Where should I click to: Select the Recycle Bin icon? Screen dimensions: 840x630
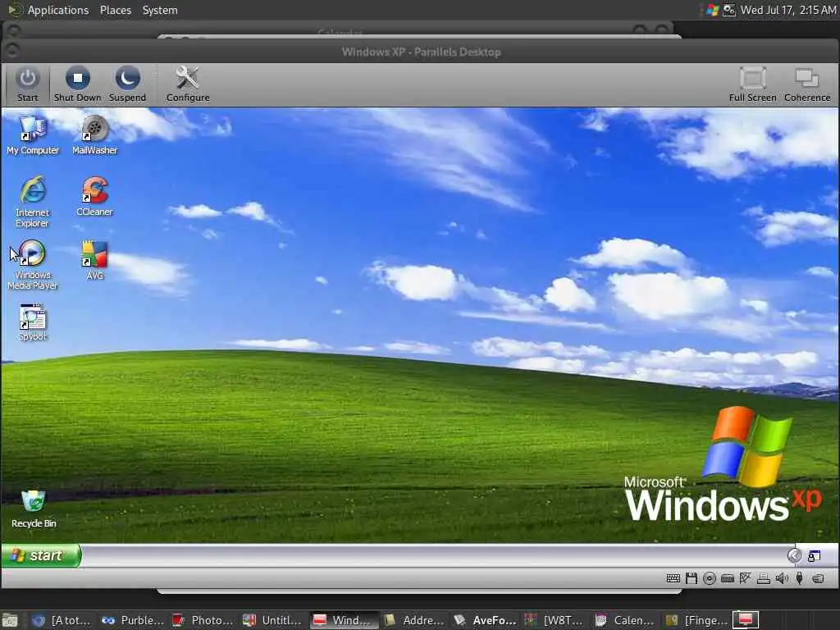pyautogui.click(x=34, y=509)
